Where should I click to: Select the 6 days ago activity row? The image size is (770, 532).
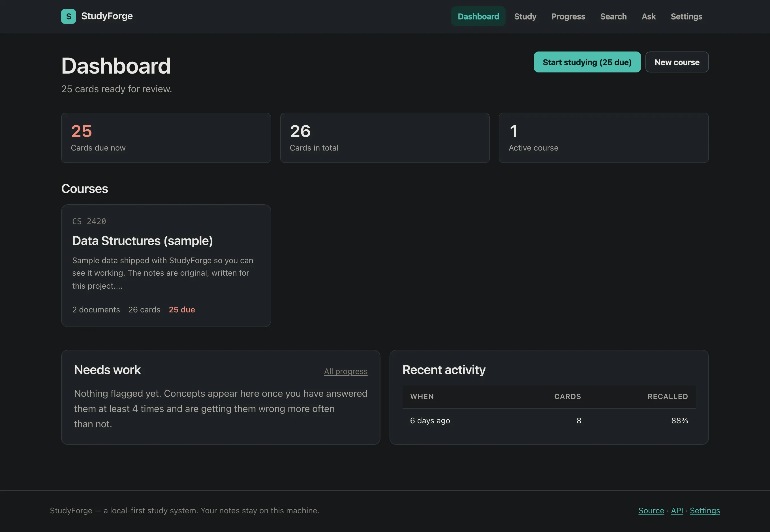[x=549, y=421]
